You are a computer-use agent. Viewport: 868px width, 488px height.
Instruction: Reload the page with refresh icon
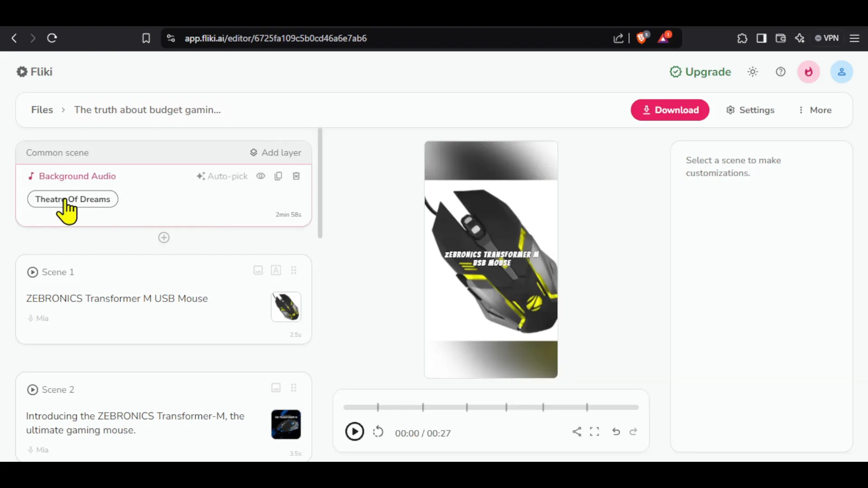pos(52,38)
